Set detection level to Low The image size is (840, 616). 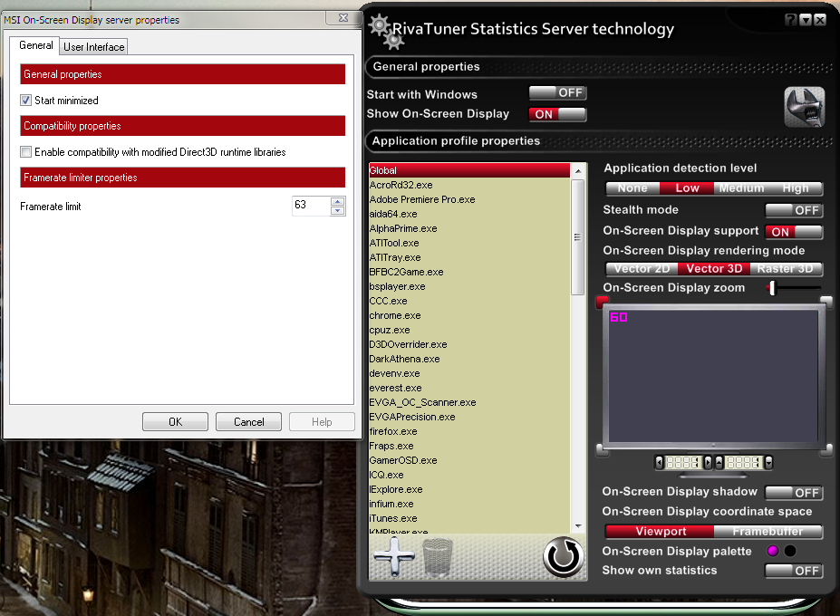[x=687, y=188]
